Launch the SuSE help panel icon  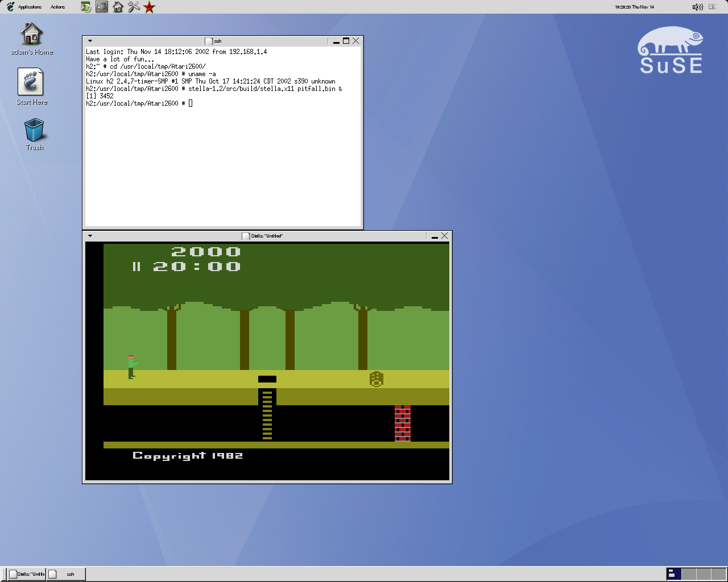86,7
